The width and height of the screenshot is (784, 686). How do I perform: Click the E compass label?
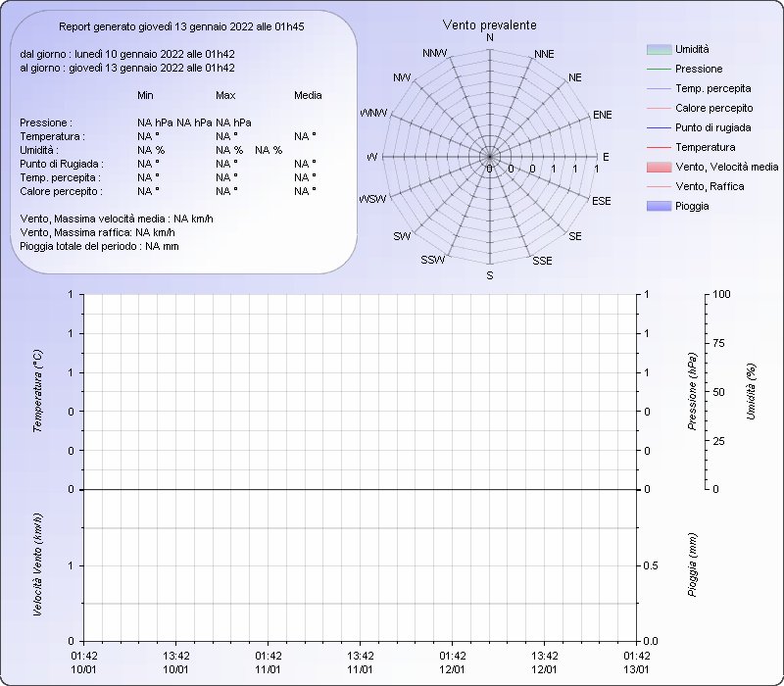point(606,157)
